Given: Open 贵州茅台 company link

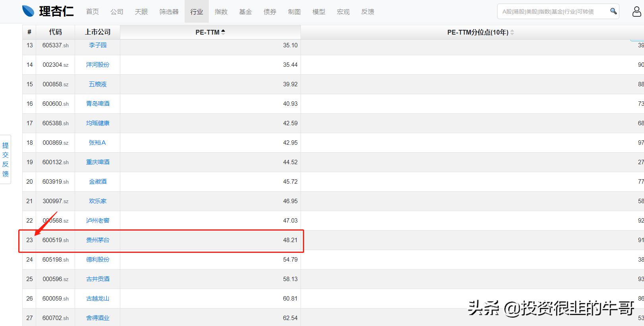Looking at the screenshot, I should pyautogui.click(x=98, y=240).
